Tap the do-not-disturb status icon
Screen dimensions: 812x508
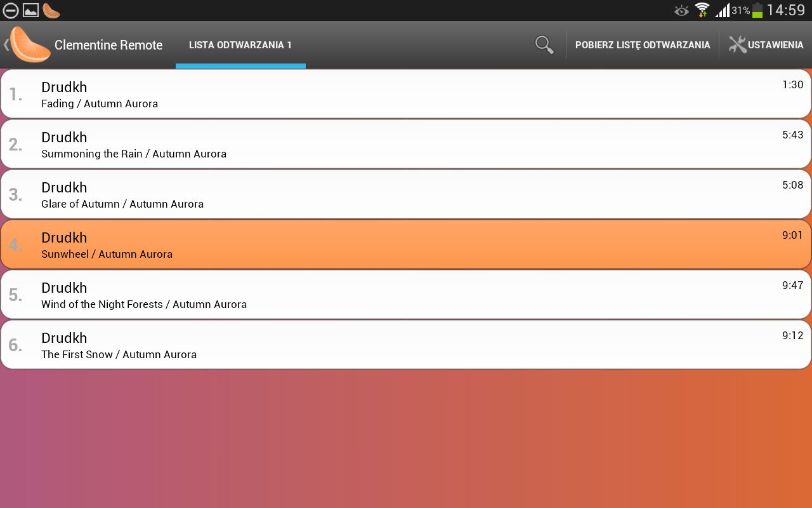[11, 10]
